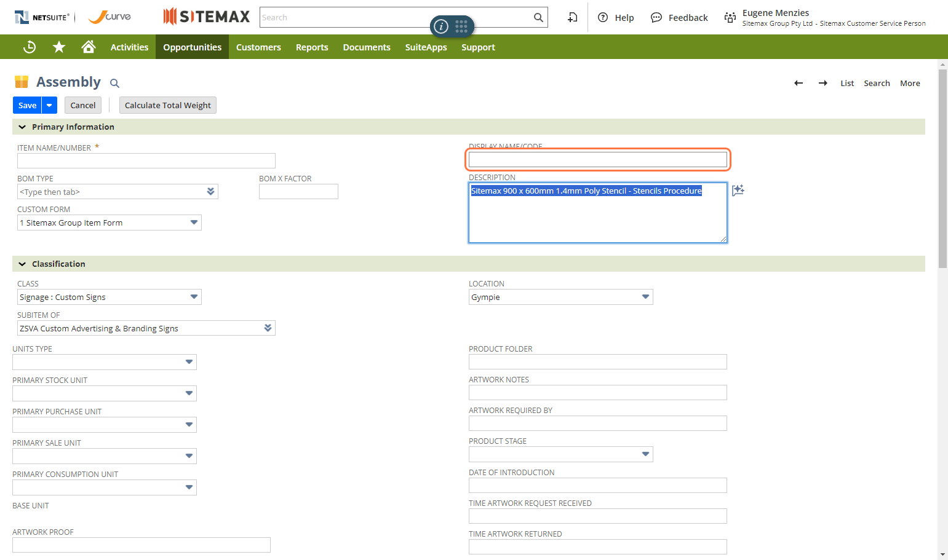Click the Assembly record type icon
Image resolution: width=948 pixels, height=560 pixels.
point(22,82)
